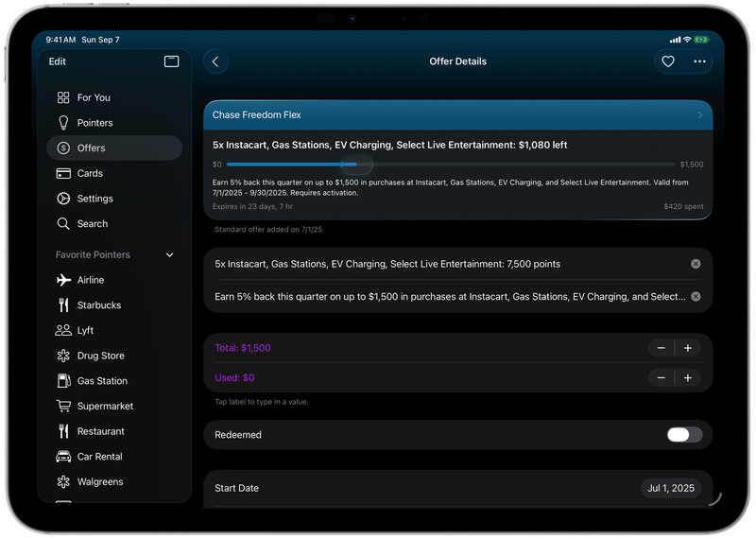
Task: Click the Pointers lightbulb icon
Action: (63, 123)
